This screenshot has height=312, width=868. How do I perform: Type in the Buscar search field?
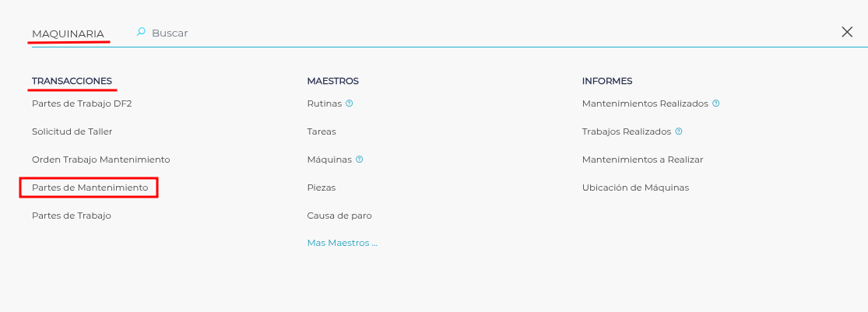tap(467, 33)
